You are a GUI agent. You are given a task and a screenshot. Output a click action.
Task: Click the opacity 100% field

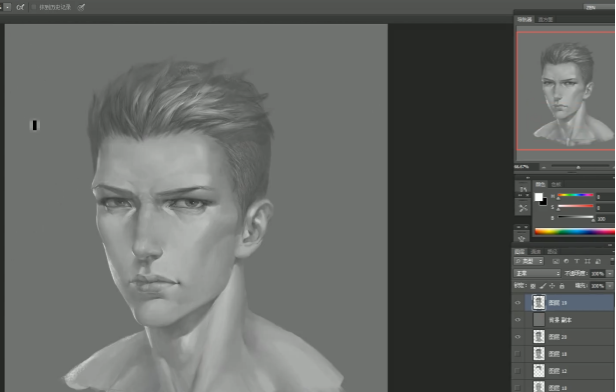598,273
